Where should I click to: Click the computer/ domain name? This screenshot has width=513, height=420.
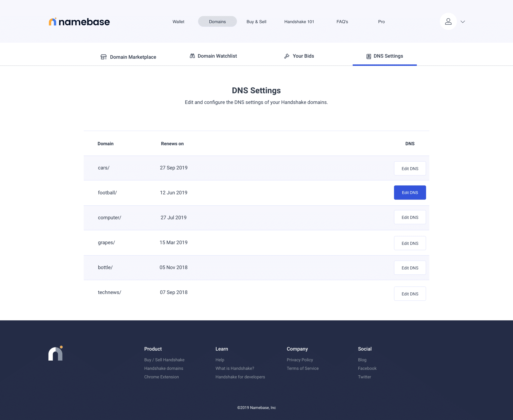[x=109, y=217]
